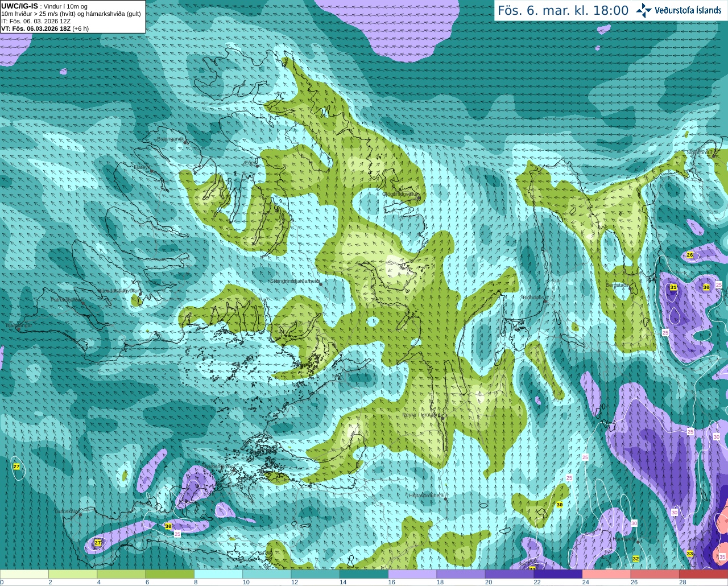Image resolution: width=728 pixels, height=586 pixels.
Task: Select the 'Fös. 6. mar. kl. 18:00' timestamp
Action: pos(563,11)
